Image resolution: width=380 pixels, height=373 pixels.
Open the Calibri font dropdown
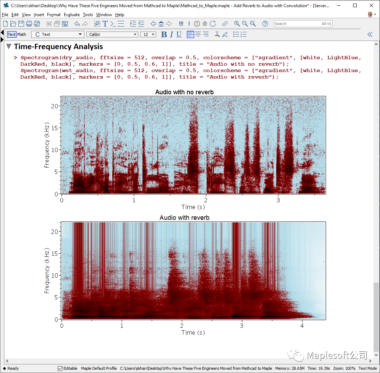112,34
